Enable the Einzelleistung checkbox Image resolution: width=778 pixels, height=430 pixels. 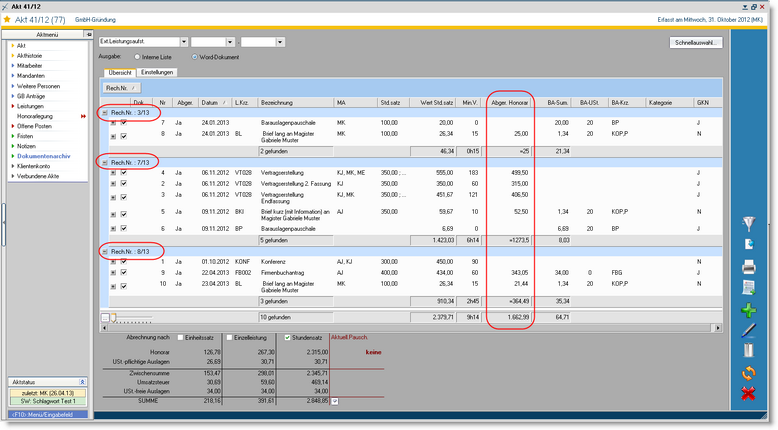click(x=229, y=337)
